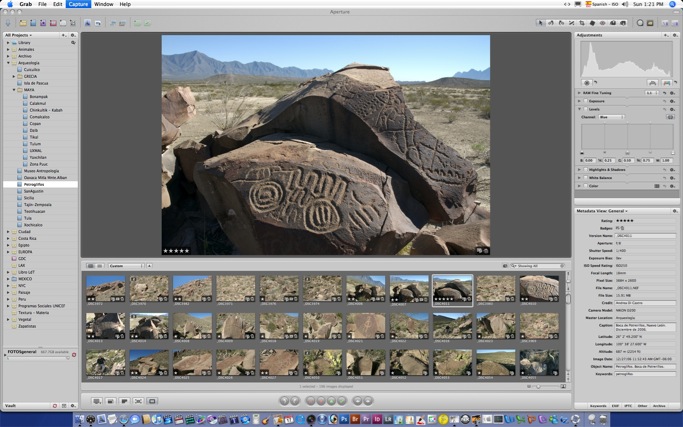Toggle the list view button in the browser

(100, 266)
